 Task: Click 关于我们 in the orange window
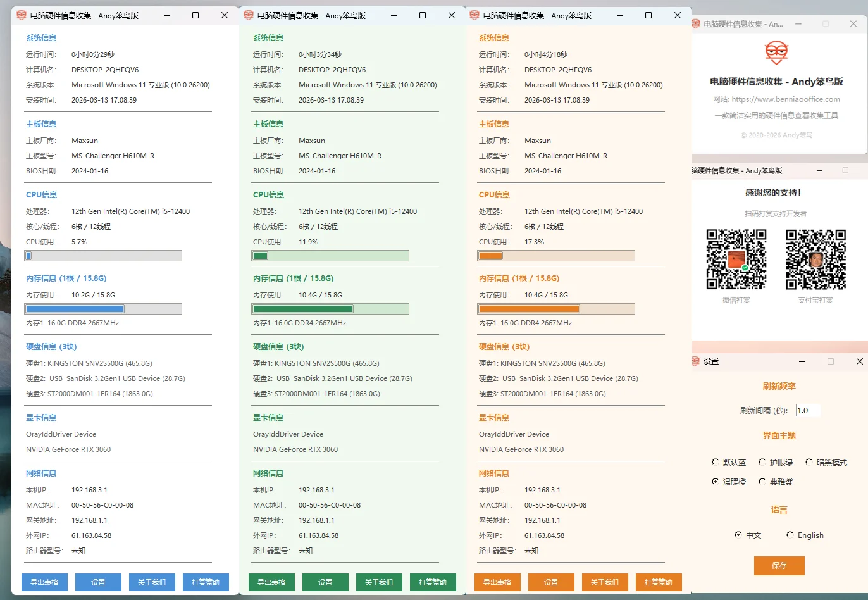tap(605, 582)
